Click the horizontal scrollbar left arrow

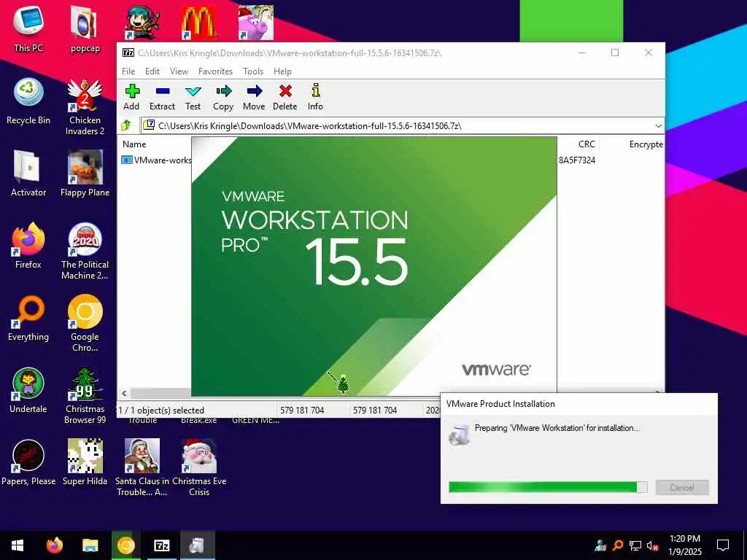tap(124, 393)
